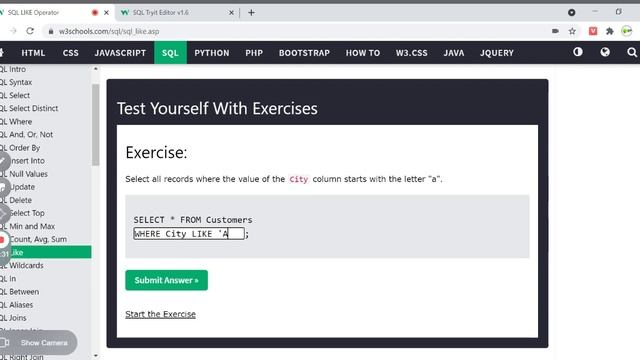Open HTML tutorial in top nav

[33, 53]
